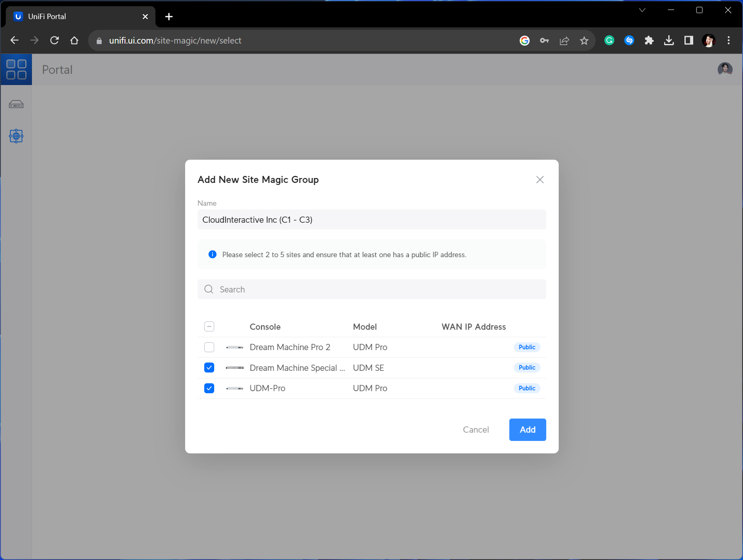Focus the Search field

[371, 289]
